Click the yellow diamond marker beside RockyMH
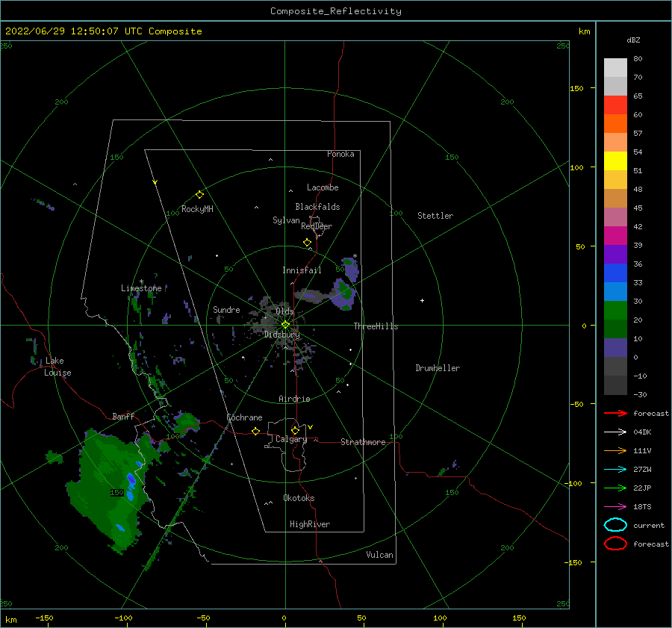The image size is (672, 628). point(199,195)
